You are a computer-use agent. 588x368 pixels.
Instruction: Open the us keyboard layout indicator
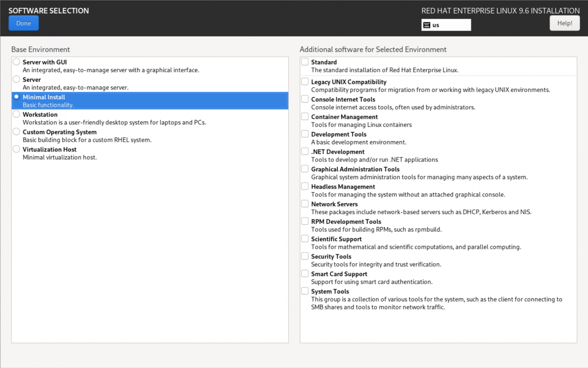(x=446, y=25)
